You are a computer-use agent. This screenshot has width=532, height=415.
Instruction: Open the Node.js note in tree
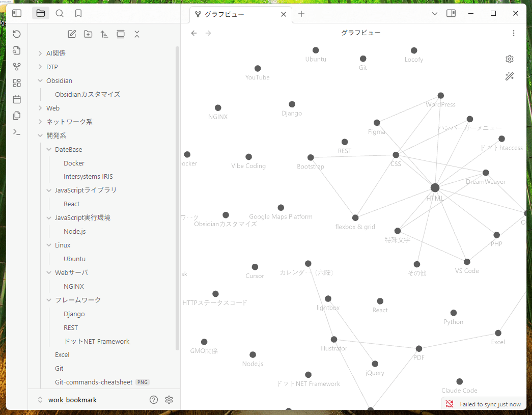pos(75,231)
